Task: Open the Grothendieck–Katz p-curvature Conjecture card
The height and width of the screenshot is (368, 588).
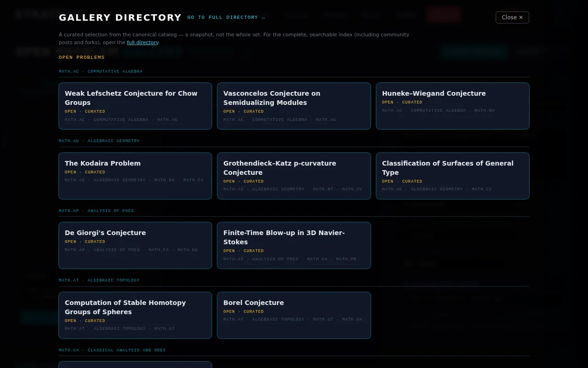Action: tap(294, 176)
